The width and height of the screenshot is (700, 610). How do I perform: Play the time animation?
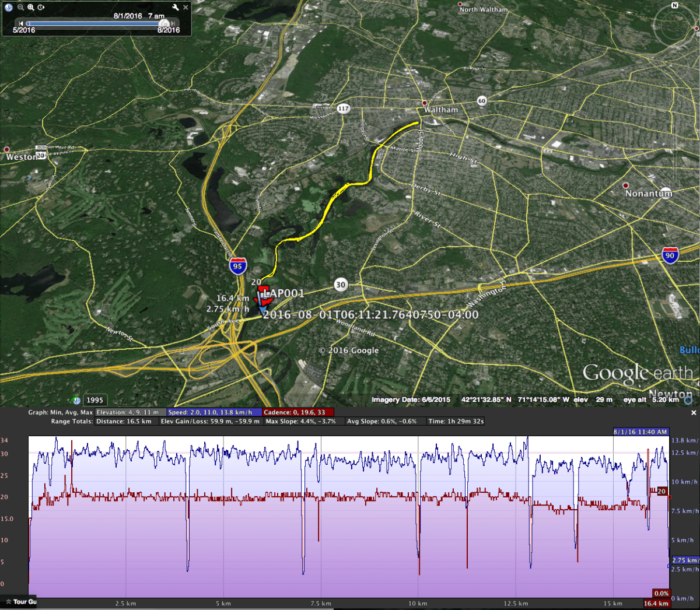click(x=41, y=8)
